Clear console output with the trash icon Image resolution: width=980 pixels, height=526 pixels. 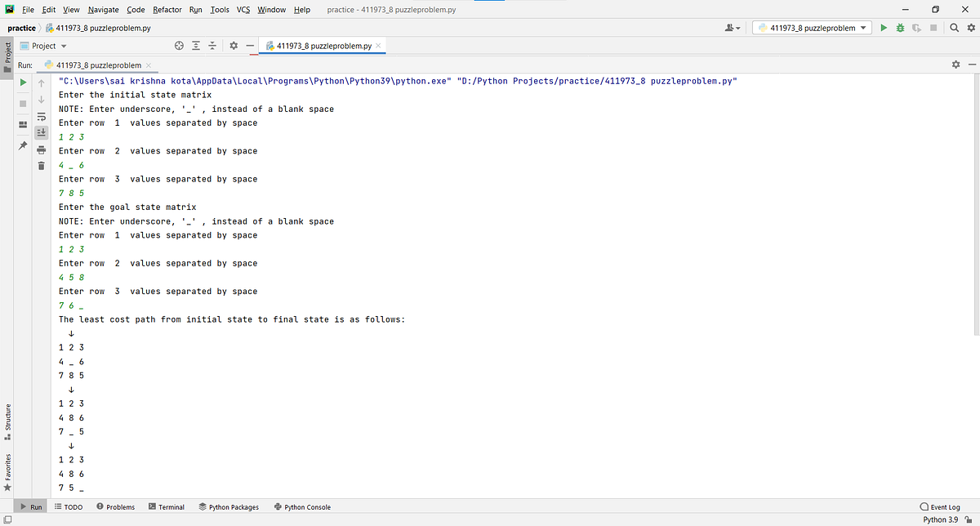coord(42,167)
